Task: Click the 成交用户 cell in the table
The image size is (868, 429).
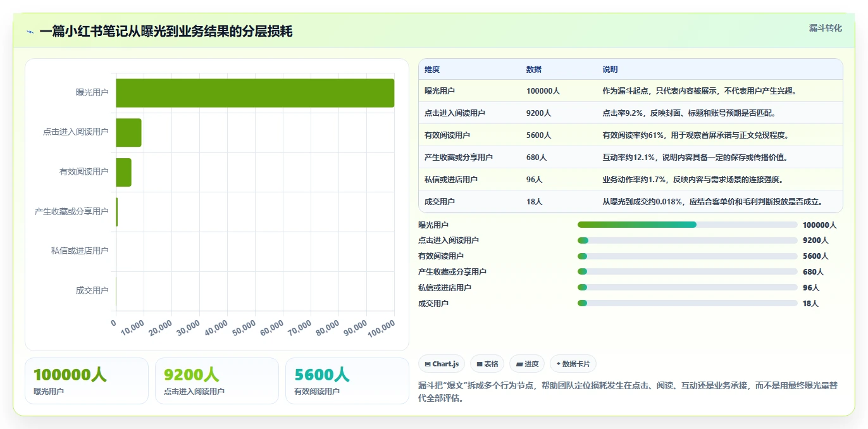Action: pos(440,202)
